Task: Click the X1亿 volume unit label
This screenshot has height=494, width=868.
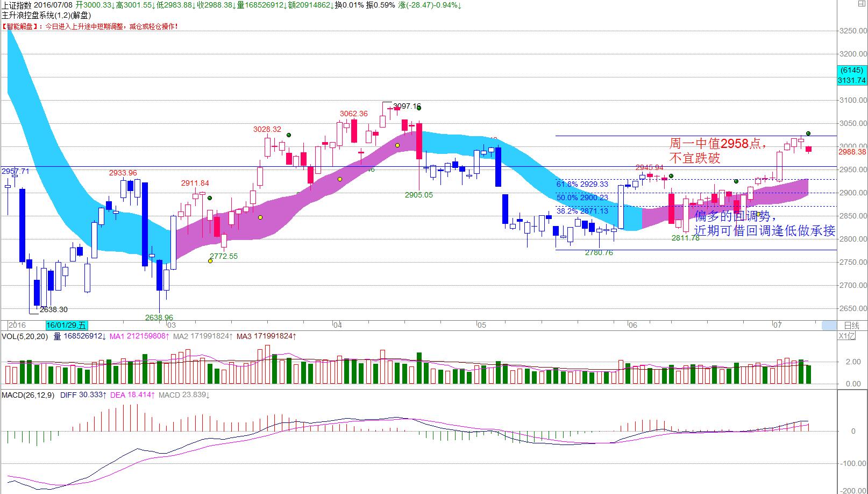Action: point(848,336)
